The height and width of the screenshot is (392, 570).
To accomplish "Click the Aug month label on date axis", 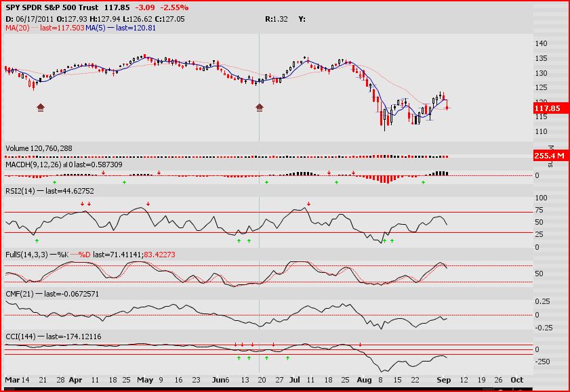I will coord(364,380).
